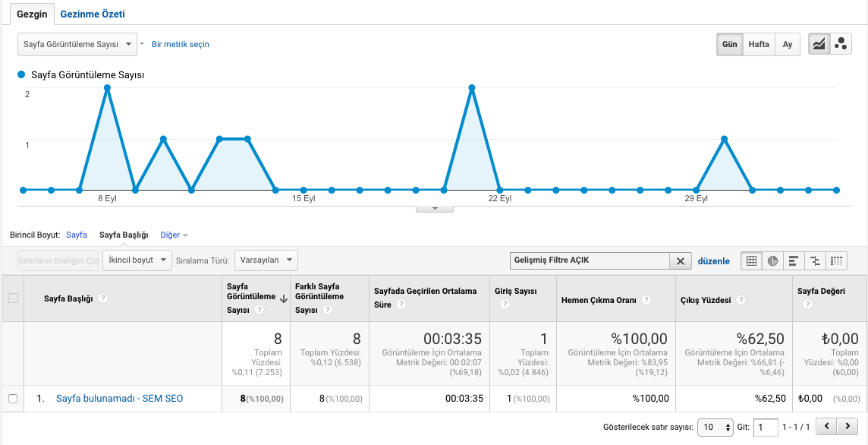This screenshot has width=868, height=445.
Task: Toggle the Hafta time granularity
Action: (x=759, y=44)
